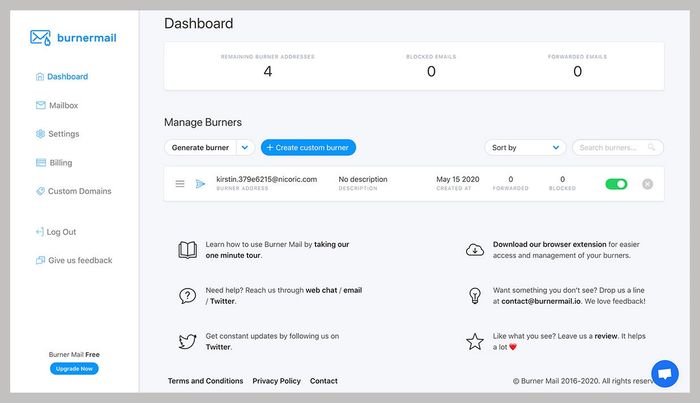Click the paper plane send icon

(200, 184)
